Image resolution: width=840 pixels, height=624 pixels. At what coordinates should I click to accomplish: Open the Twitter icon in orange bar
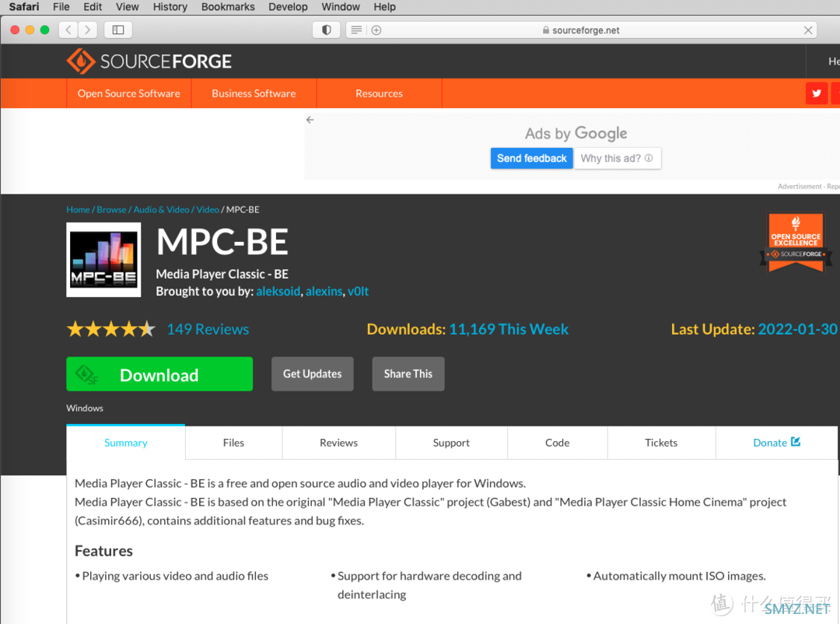coord(817,93)
